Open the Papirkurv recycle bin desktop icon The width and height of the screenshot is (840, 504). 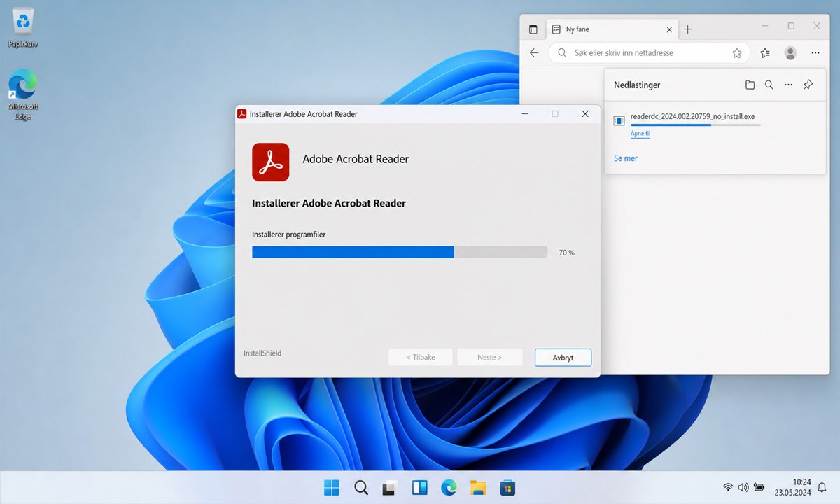point(23,28)
